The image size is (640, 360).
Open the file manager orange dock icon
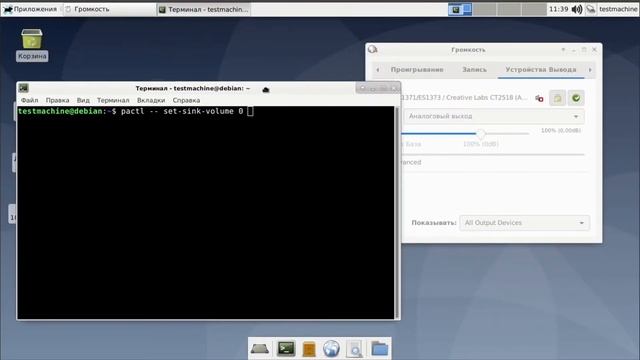(309, 349)
